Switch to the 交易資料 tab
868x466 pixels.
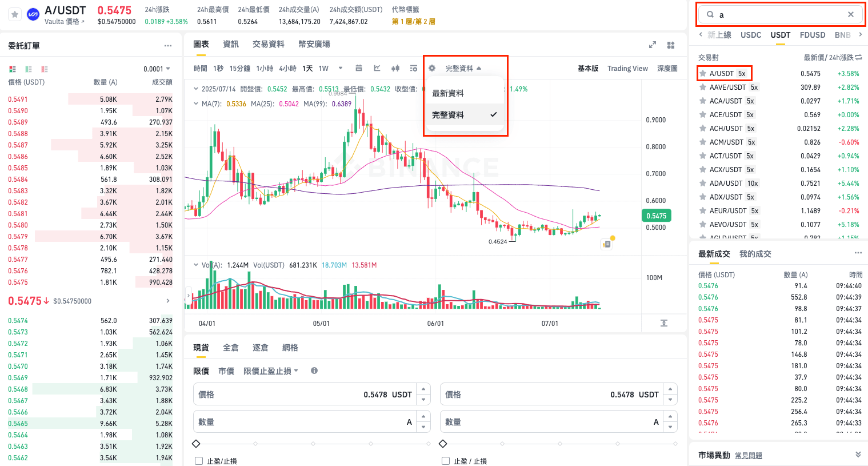[269, 44]
